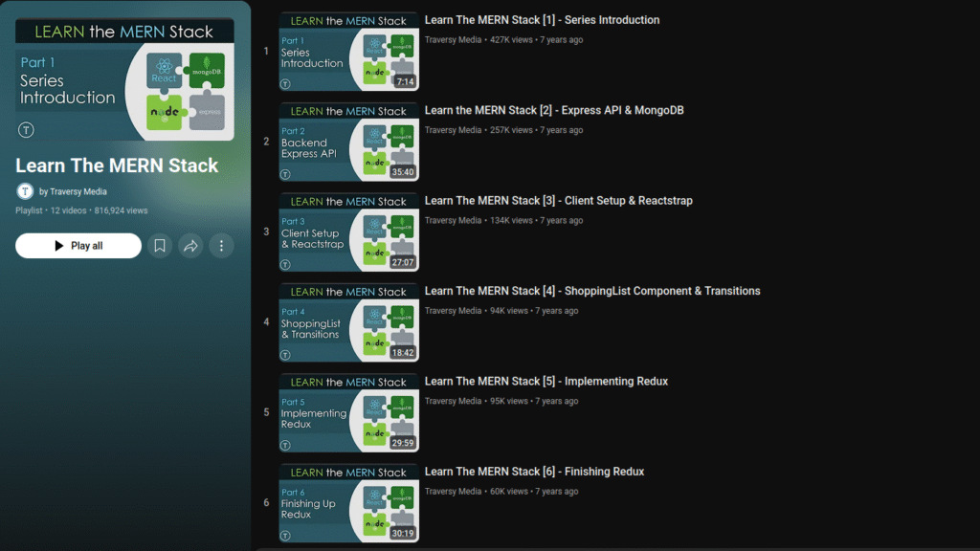Screen dimensions: 980x551
Task: Click playlist heading 'Learn The MERN Stack'
Action: click(117, 165)
